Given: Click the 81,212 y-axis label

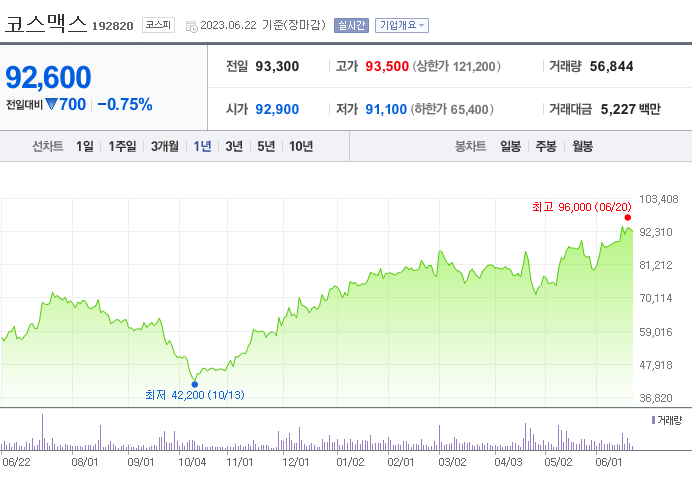Looking at the screenshot, I should tap(656, 265).
